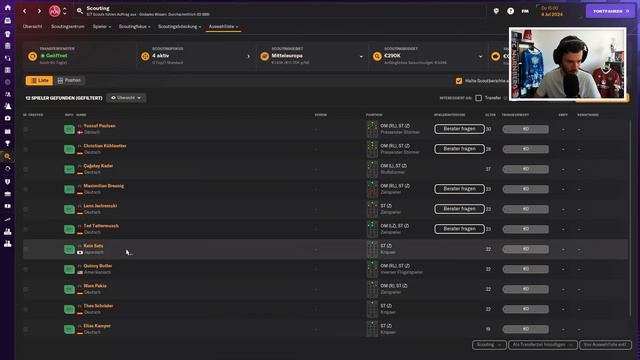Click the Fortfahren continue button

tap(611, 11)
